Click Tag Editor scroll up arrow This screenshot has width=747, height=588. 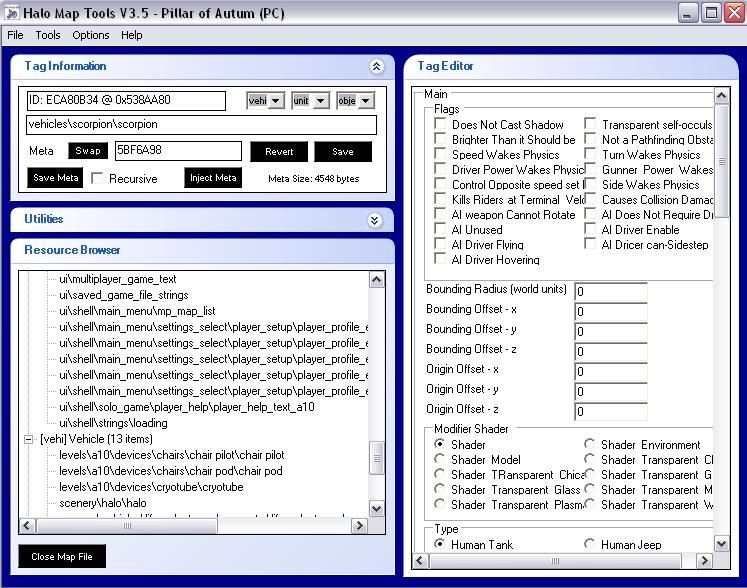[x=721, y=96]
